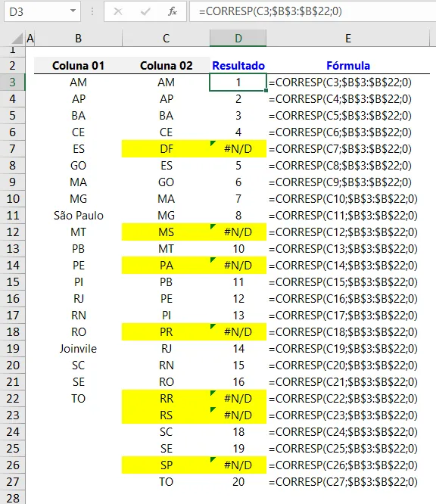Click the Select All corner triangle
Image resolution: width=436 pixels, height=504 pixels.
(17, 39)
